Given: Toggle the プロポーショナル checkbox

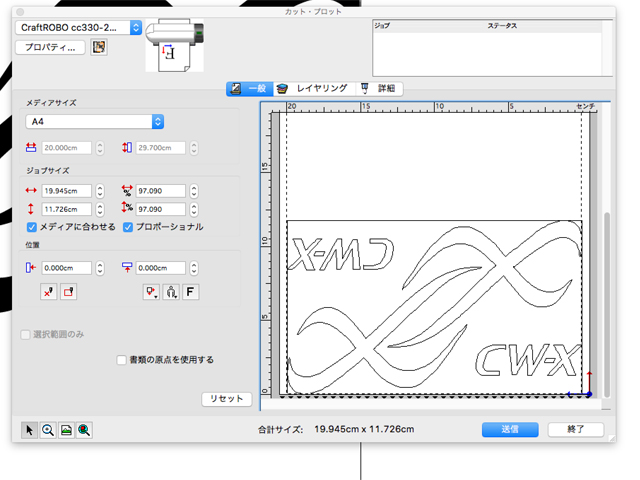Looking at the screenshot, I should (x=128, y=227).
